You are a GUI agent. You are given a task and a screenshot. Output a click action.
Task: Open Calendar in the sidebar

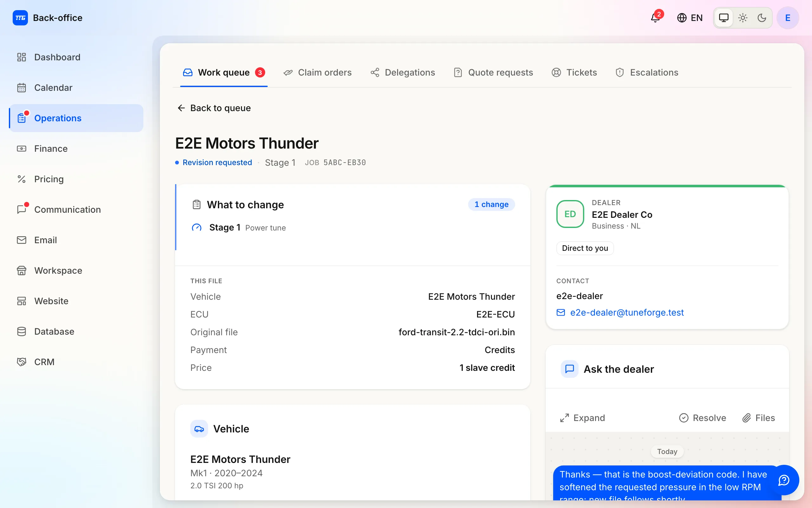tap(76, 88)
